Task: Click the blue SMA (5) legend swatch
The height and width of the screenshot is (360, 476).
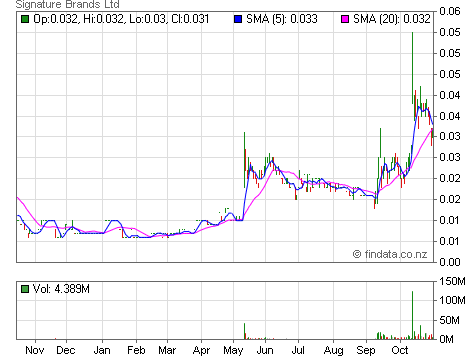Action: point(238,19)
